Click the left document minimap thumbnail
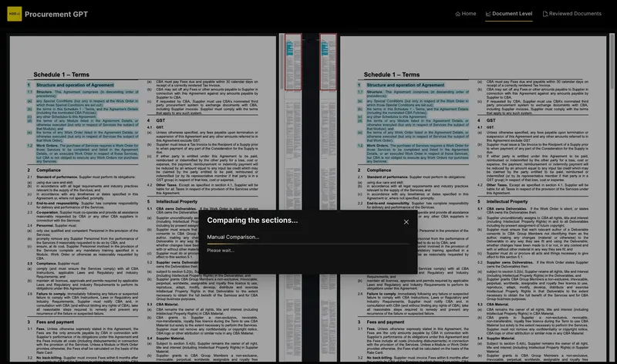 tap(293, 62)
